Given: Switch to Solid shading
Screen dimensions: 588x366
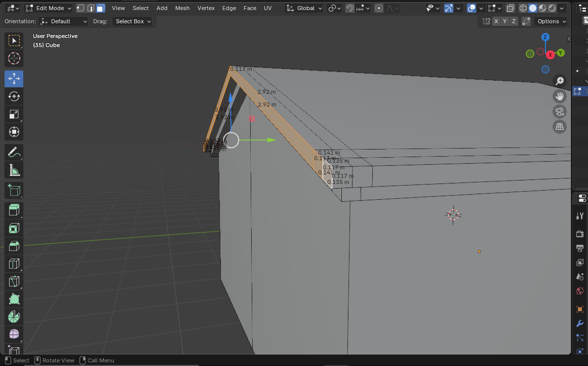Looking at the screenshot, I should (x=533, y=8).
